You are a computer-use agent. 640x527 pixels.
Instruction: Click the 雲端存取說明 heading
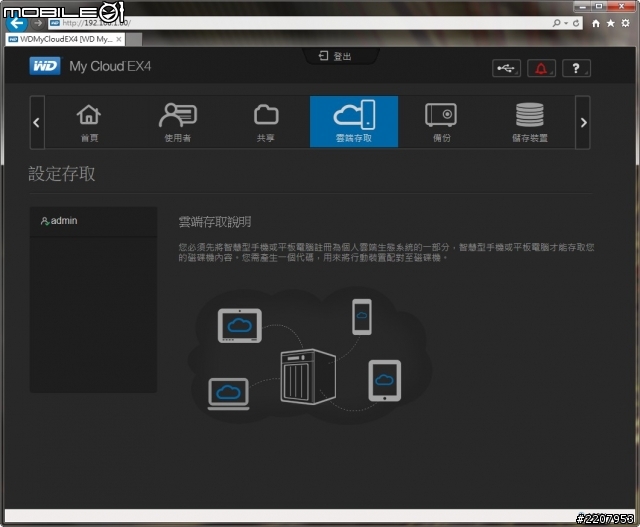click(x=215, y=222)
